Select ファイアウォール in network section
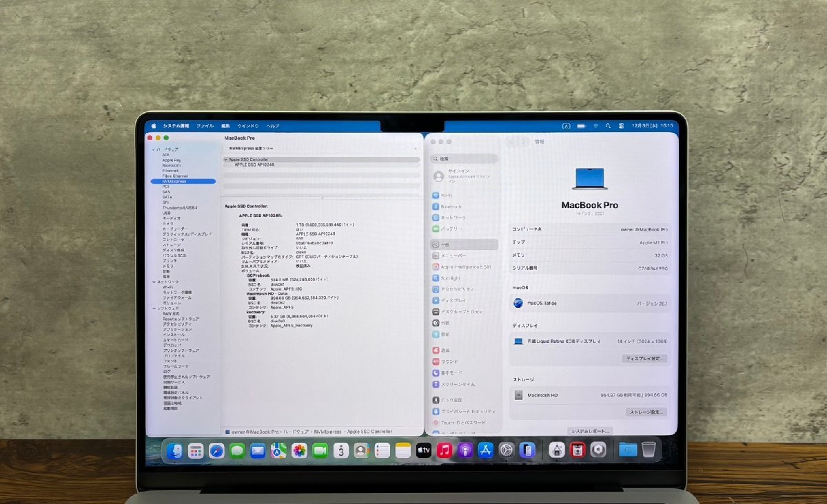Screen dimensions: 827x504 178,297
